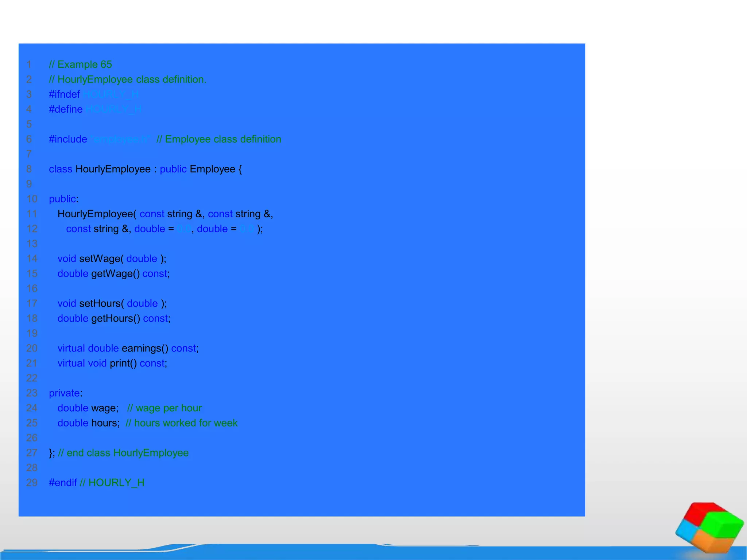Click 'getHours()' function declaration
Image resolution: width=747 pixels, height=560 pixels.
[116, 319]
